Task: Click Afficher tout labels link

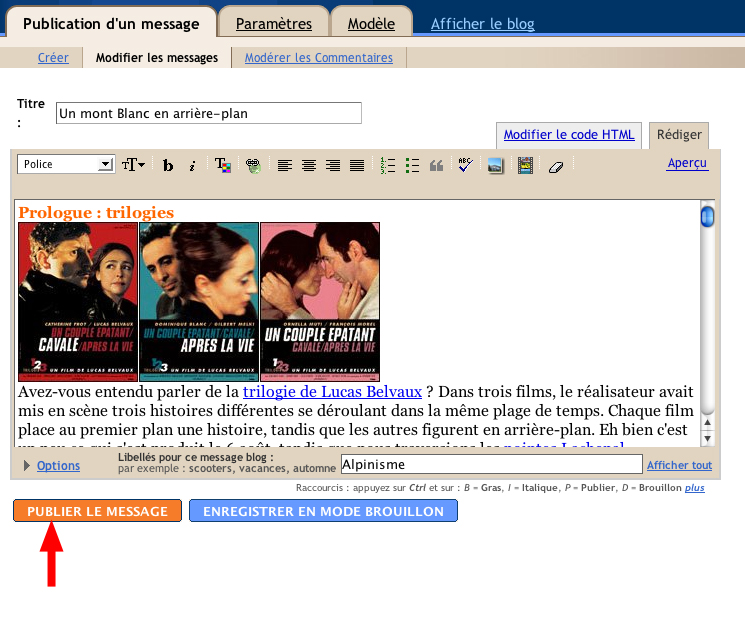Action: point(679,465)
